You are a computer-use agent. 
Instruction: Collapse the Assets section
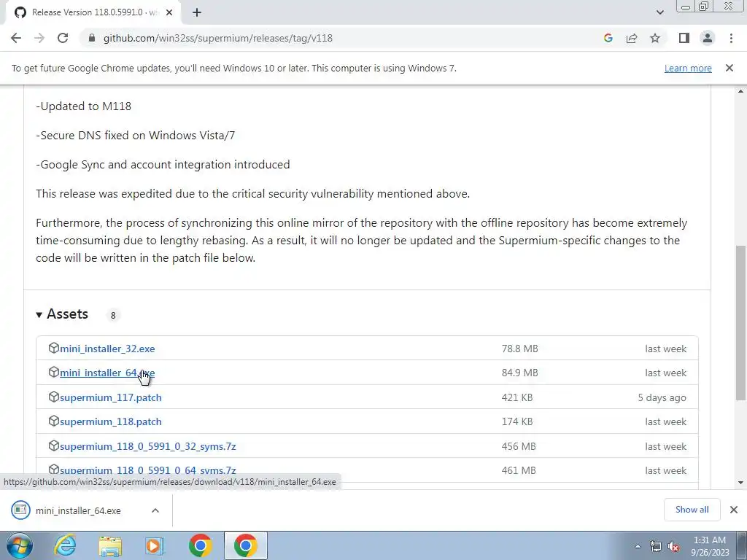[62, 314]
